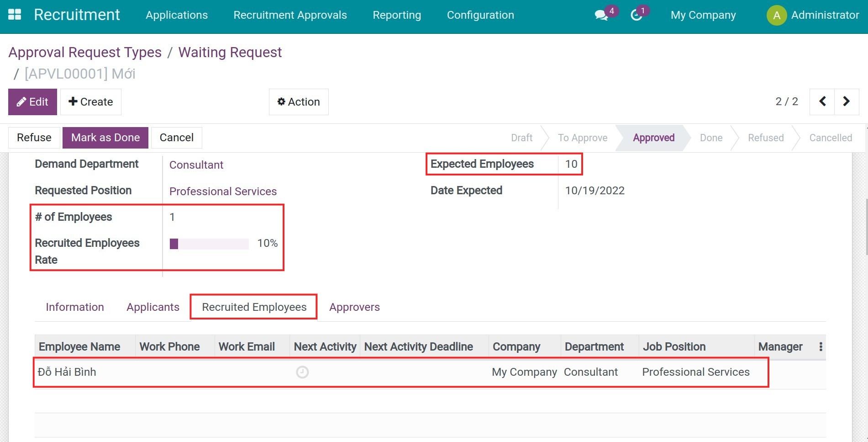
Task: Open the activities clock icon
Action: pos(636,15)
